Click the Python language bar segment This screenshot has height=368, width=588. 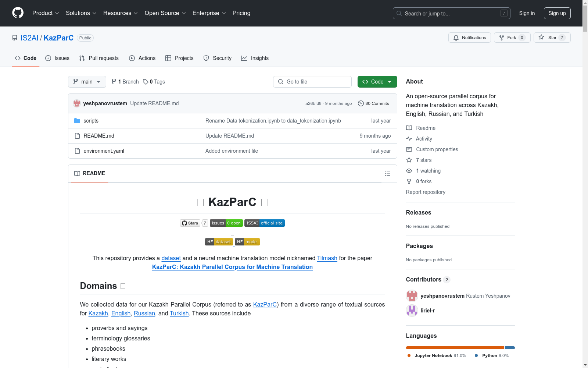pos(510,348)
